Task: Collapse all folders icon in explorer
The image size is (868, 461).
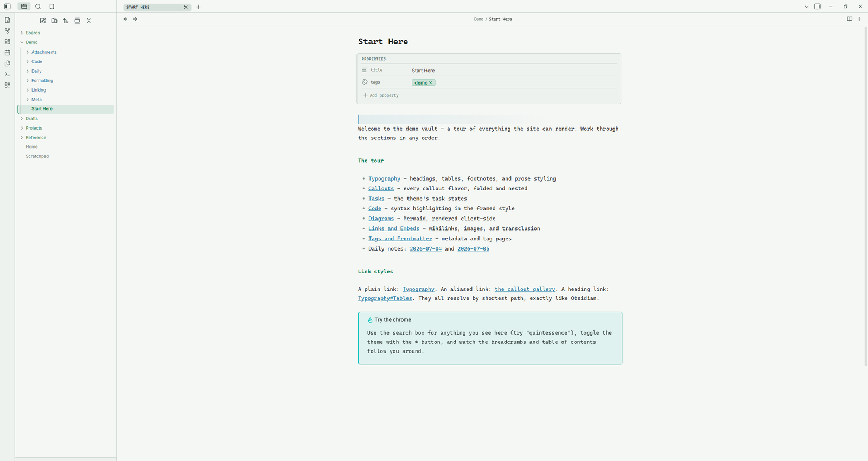Action: point(89,21)
